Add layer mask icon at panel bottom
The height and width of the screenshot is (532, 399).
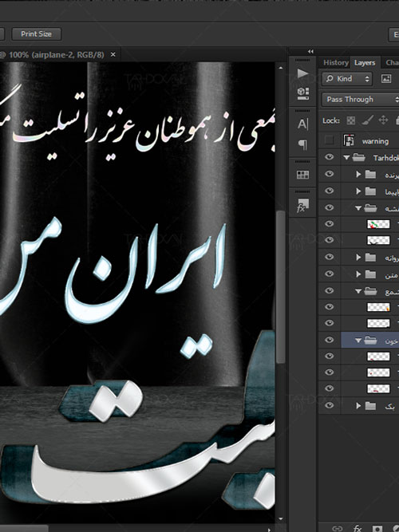click(x=377, y=528)
